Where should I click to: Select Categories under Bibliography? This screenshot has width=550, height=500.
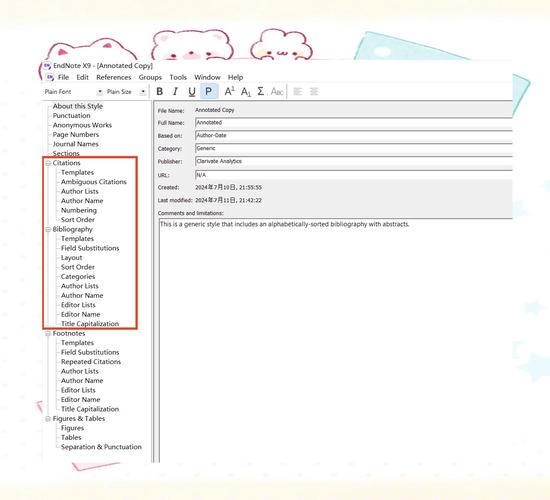tap(78, 276)
